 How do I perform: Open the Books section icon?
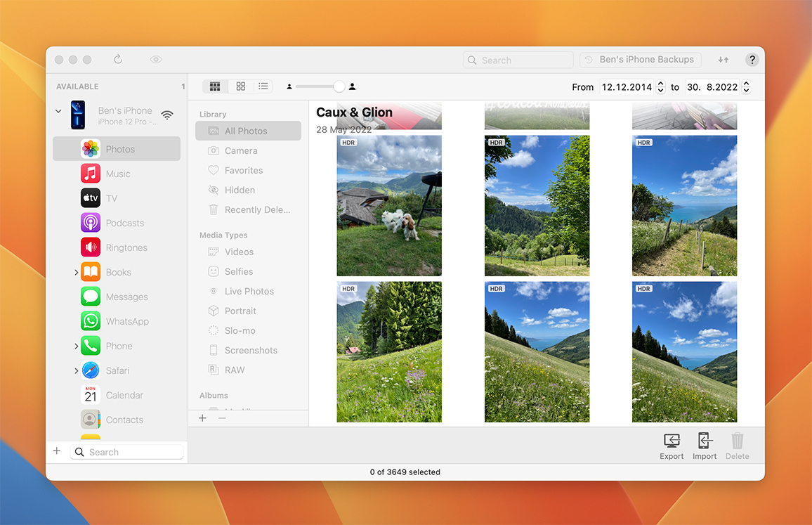91,272
